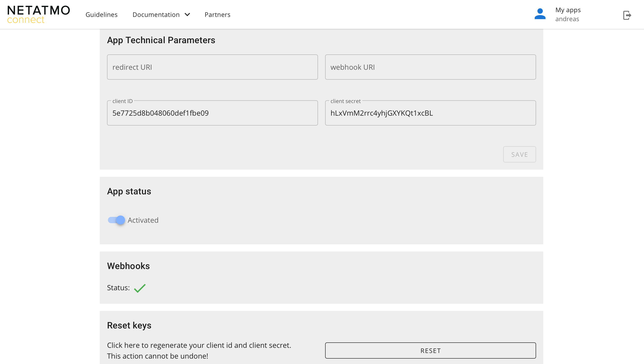Screen dimensions: 644x364
Task: Click the andreas username
Action: pyautogui.click(x=567, y=19)
